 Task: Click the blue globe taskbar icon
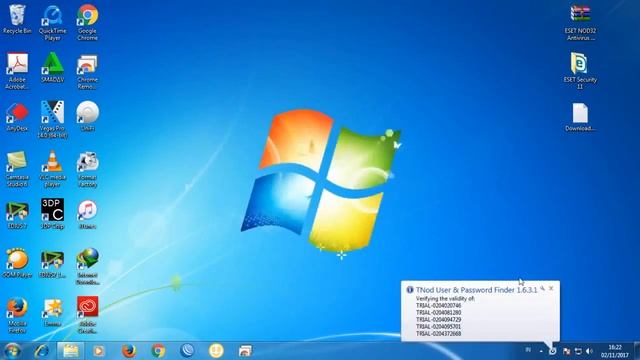(x=187, y=351)
